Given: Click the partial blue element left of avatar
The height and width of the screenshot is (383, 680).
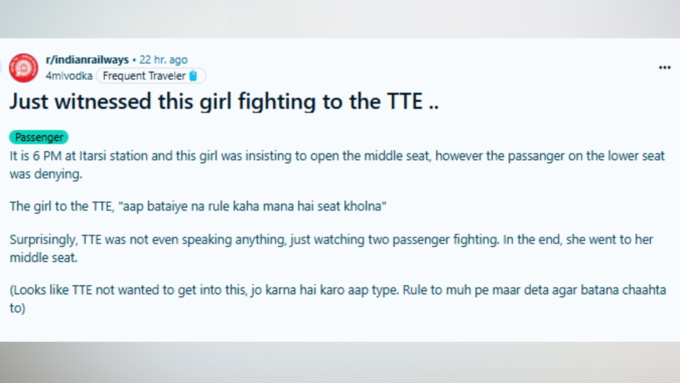Looking at the screenshot, I should 1,68.
